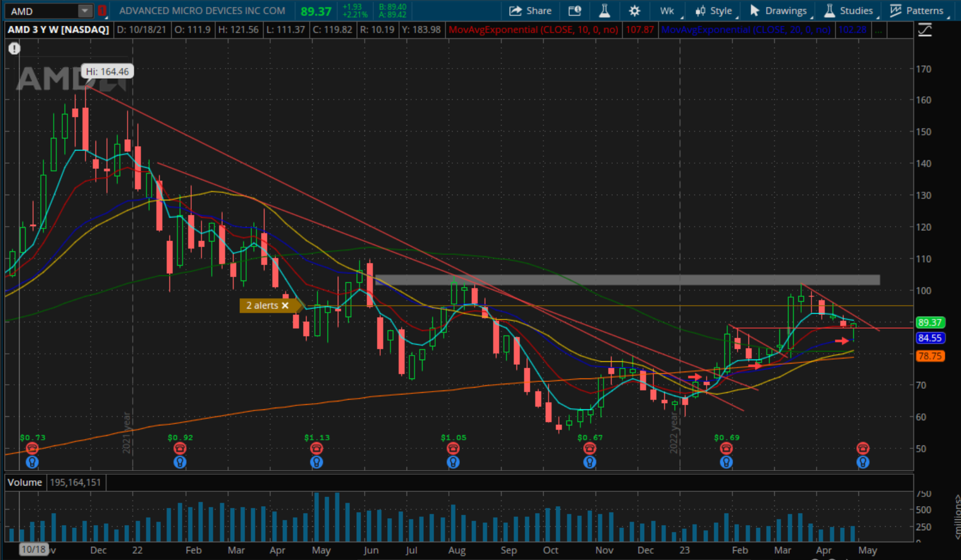Click the 195,164,151 volume value
Screen dimensions: 961x560
pos(75,483)
